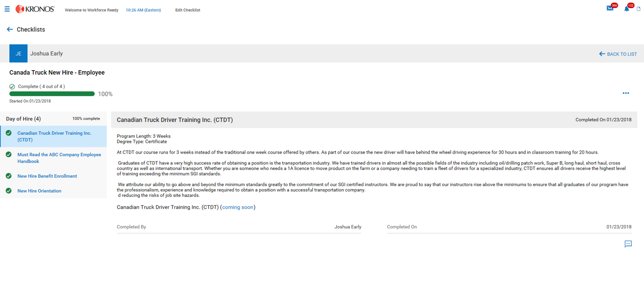Screen dimensions: 644x305
Task: Click the JE avatar for Joshua Early
Action: tap(18, 54)
